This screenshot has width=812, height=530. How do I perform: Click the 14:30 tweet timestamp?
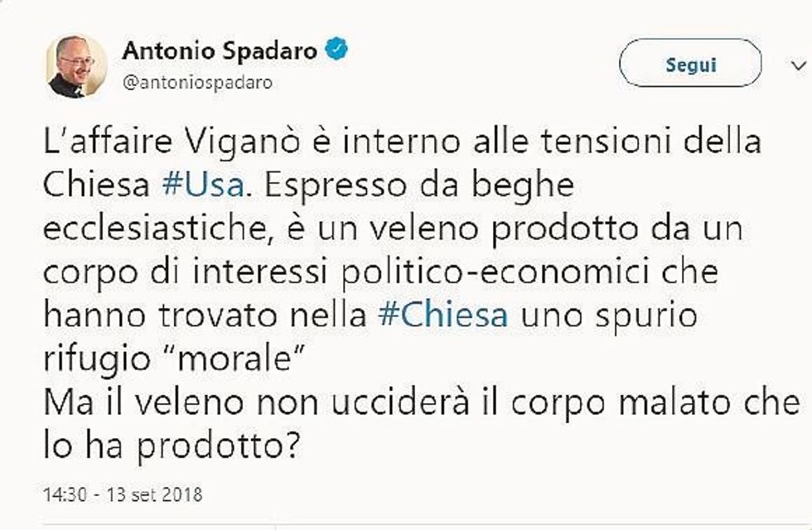click(59, 495)
